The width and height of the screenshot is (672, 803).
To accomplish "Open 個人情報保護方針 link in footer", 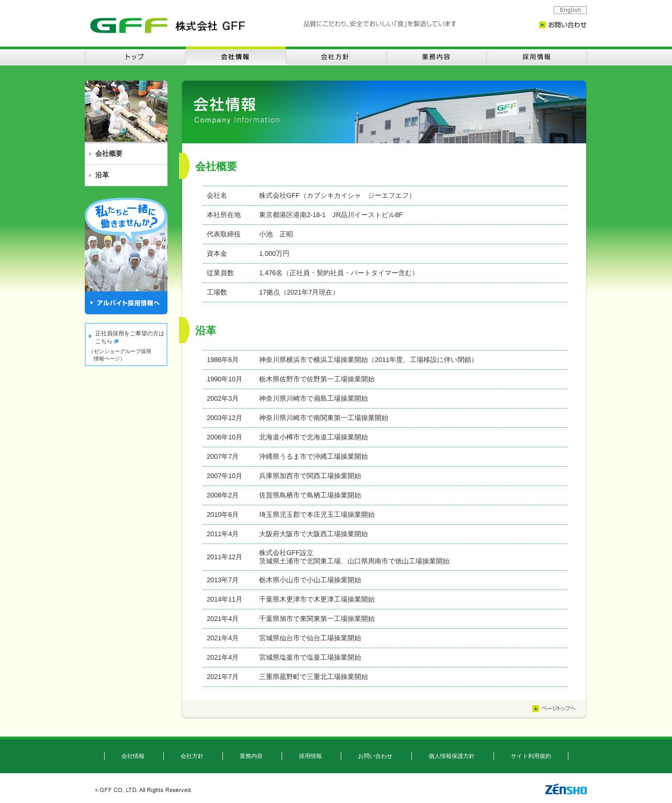I will pyautogui.click(x=452, y=756).
